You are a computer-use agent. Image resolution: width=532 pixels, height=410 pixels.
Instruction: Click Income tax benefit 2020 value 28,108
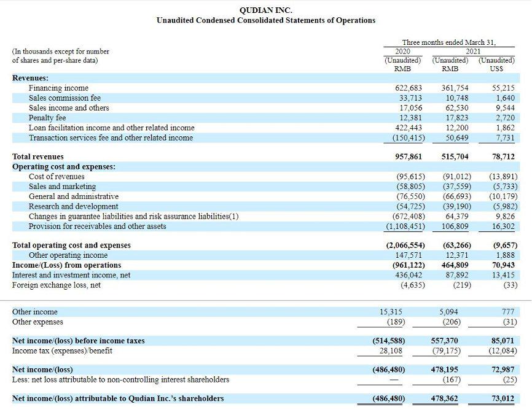click(x=391, y=350)
